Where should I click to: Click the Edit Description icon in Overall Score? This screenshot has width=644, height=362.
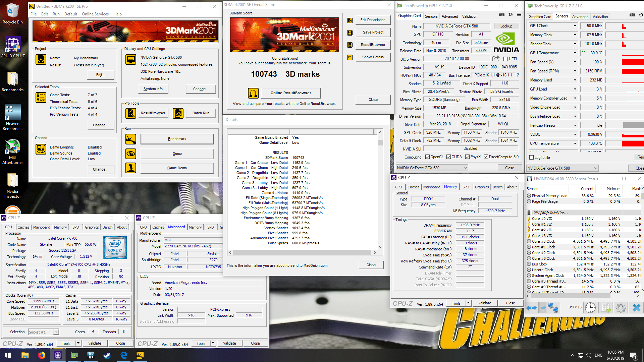[x=350, y=20]
